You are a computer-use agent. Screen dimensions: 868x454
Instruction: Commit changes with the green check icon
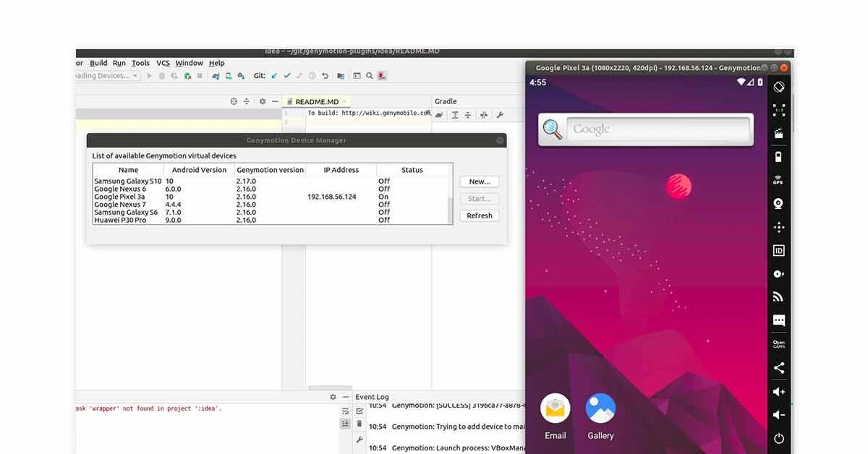[286, 75]
